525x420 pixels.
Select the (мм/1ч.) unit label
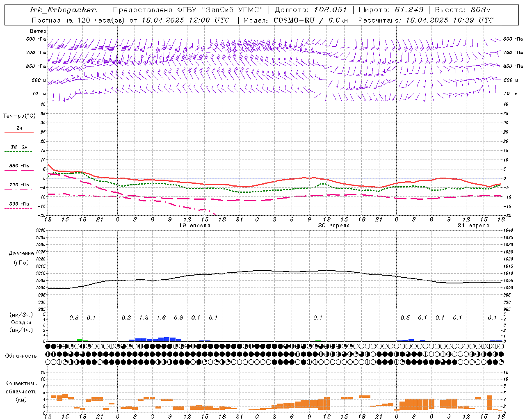point(21,330)
